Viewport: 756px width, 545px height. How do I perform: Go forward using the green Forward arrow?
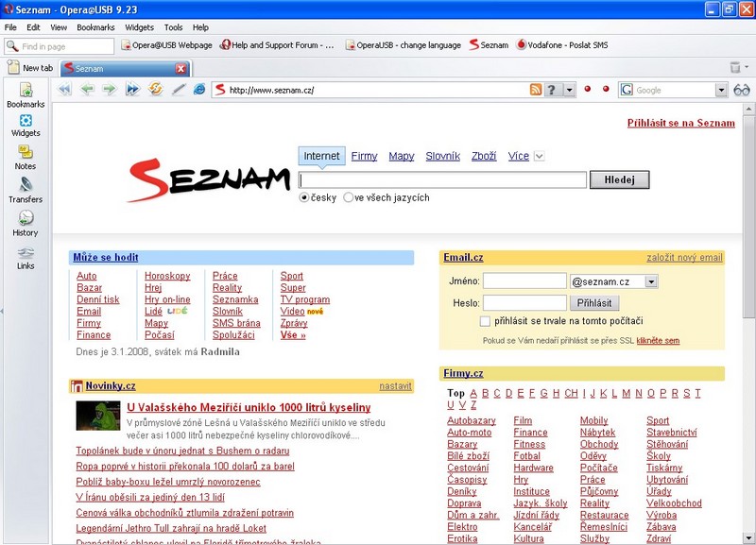(x=110, y=89)
